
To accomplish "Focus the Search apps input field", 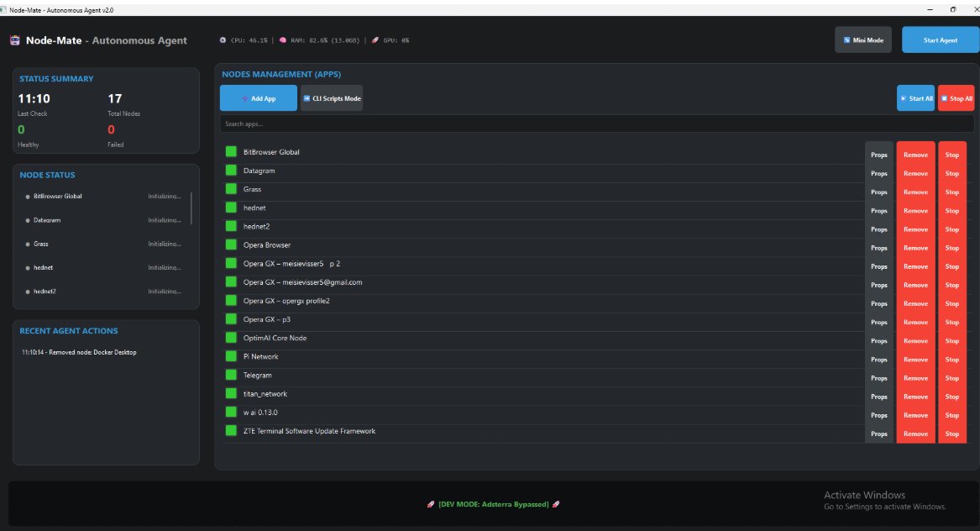I will (596, 124).
